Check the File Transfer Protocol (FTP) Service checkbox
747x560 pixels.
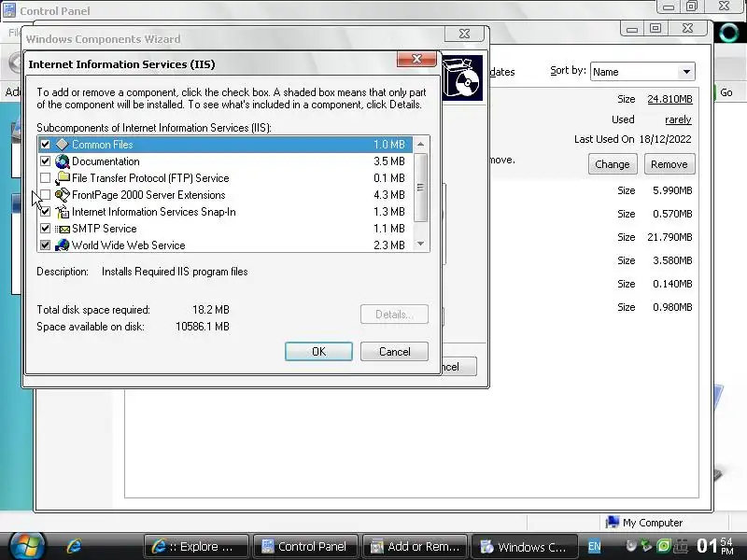[x=45, y=178]
